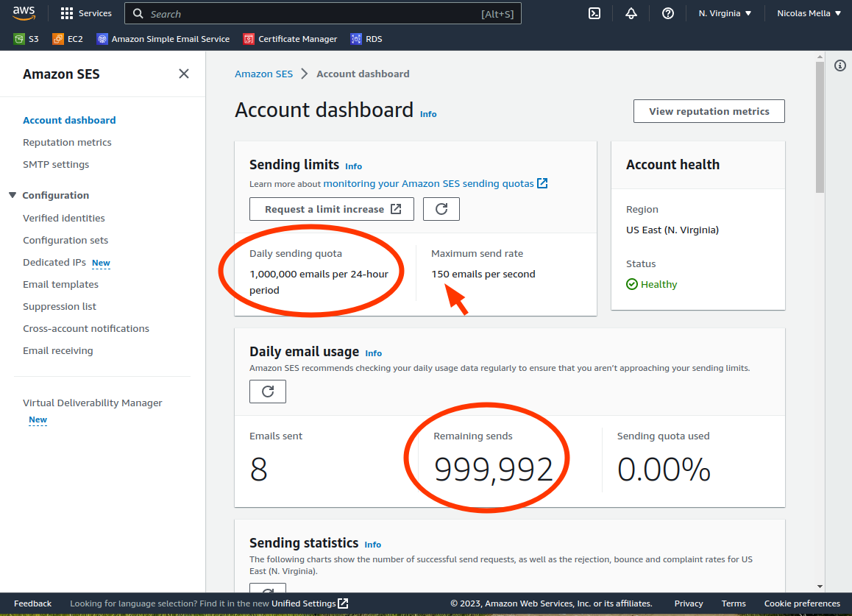Viewport: 852px width, 616px height.
Task: Click the AWS logo home icon
Action: click(x=24, y=13)
